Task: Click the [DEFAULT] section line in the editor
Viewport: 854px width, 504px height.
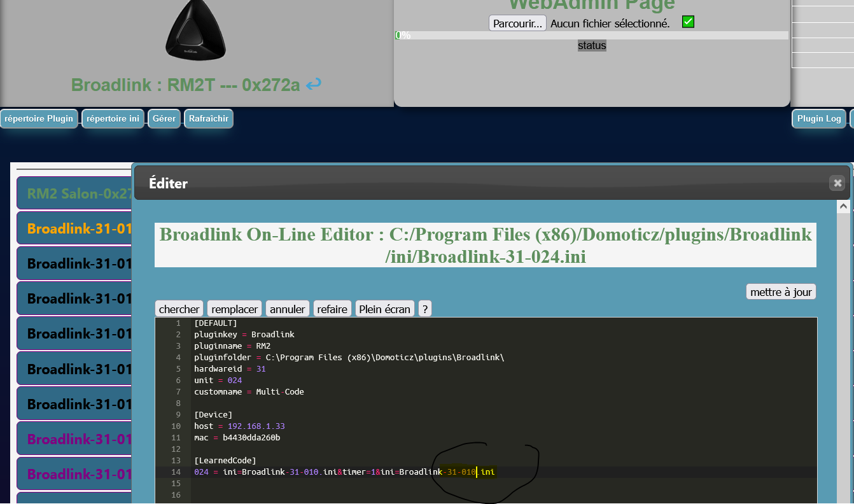Action: click(x=216, y=323)
